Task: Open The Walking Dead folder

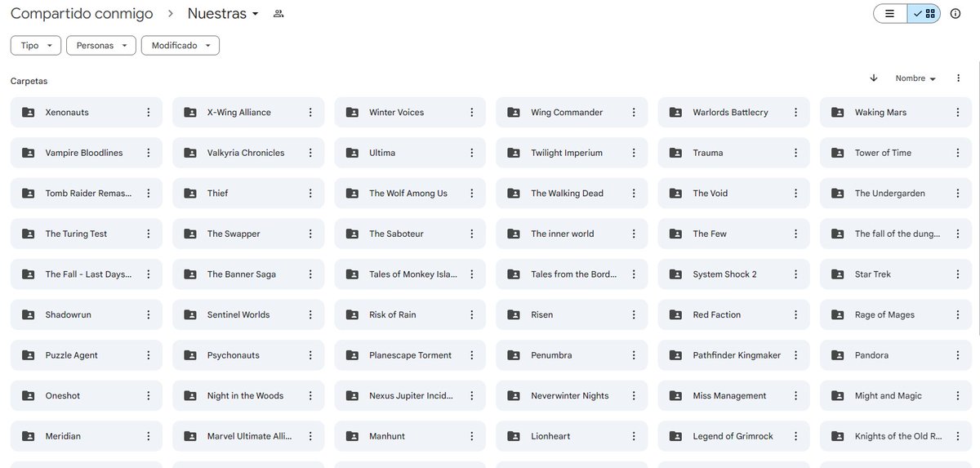Action: pos(572,194)
